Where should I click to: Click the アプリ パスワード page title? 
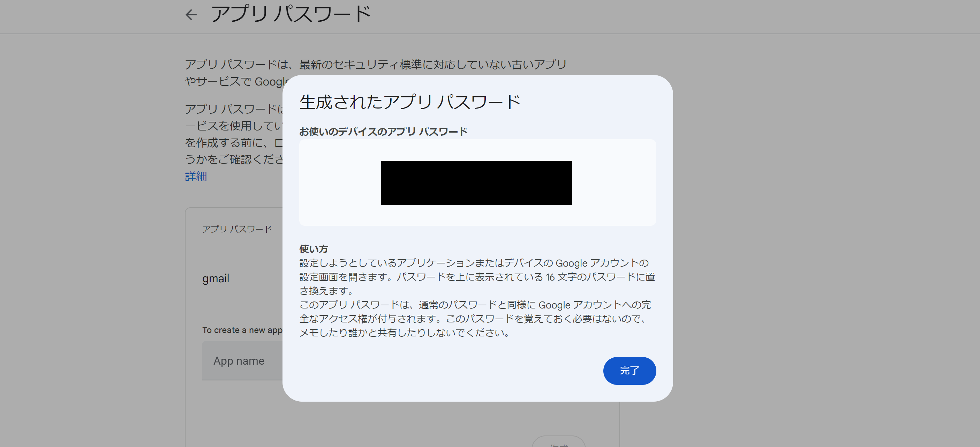coord(291,14)
